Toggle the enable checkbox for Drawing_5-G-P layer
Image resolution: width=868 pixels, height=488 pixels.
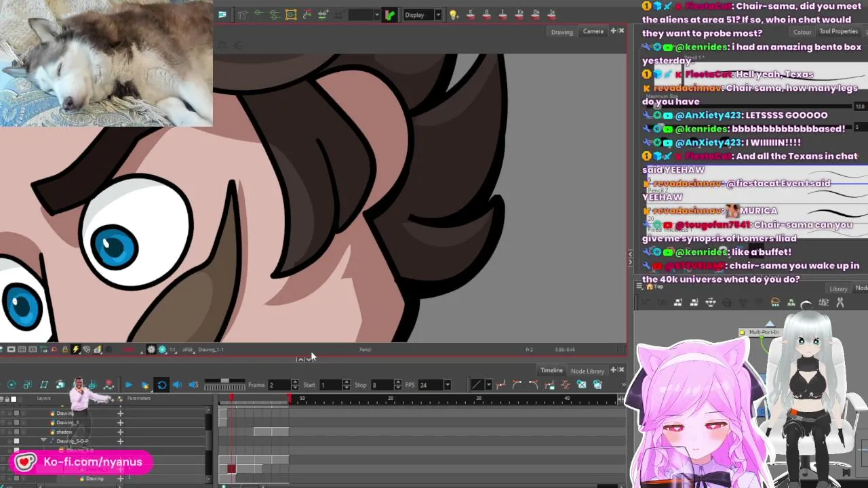(16, 441)
